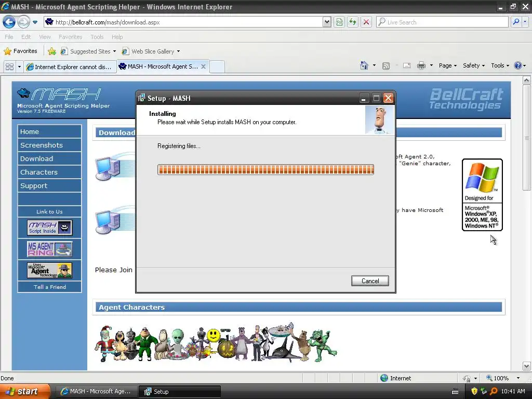Viewport: 532px width, 399px height.
Task: Click the MS Agent Ring badge
Action: click(49, 249)
